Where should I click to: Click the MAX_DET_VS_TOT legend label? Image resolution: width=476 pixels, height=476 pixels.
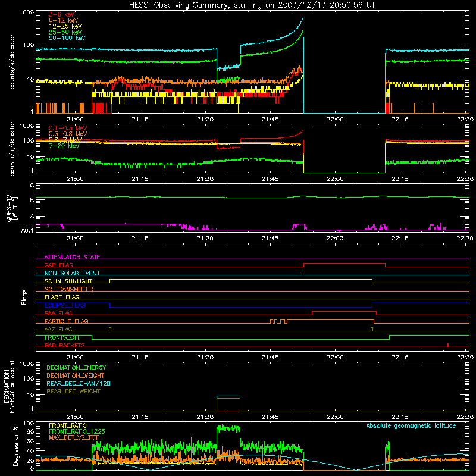coord(74,437)
